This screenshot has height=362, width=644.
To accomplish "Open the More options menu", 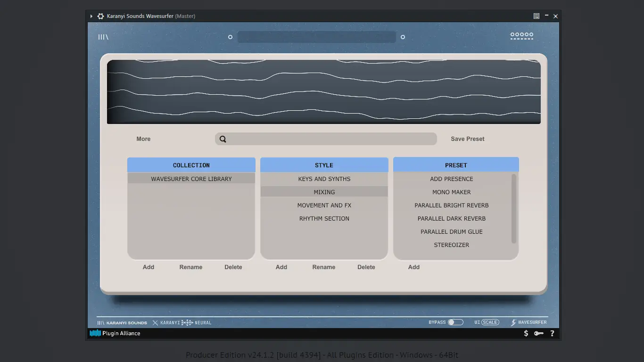I will 143,139.
